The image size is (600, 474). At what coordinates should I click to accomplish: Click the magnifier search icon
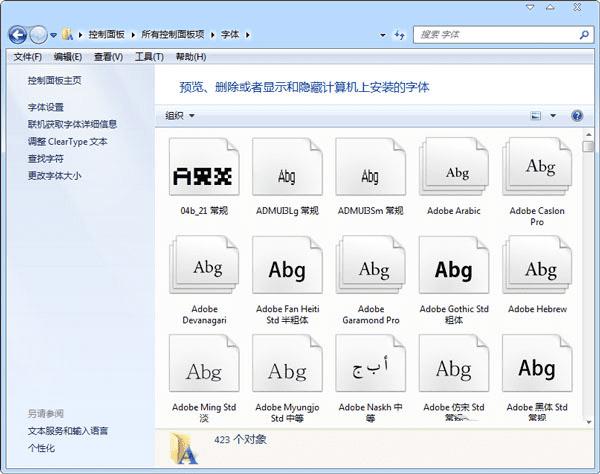coord(584,35)
